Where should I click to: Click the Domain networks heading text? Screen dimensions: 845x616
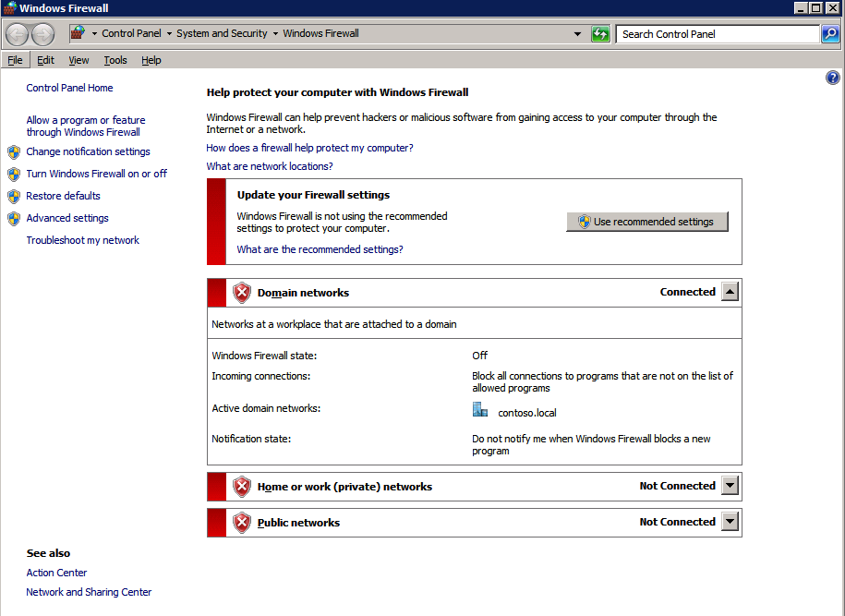pyautogui.click(x=304, y=293)
